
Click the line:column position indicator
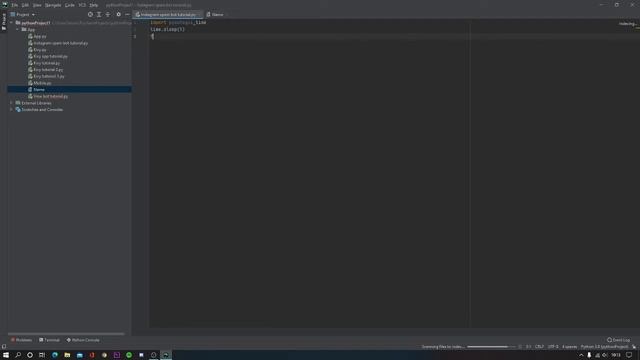529,347
